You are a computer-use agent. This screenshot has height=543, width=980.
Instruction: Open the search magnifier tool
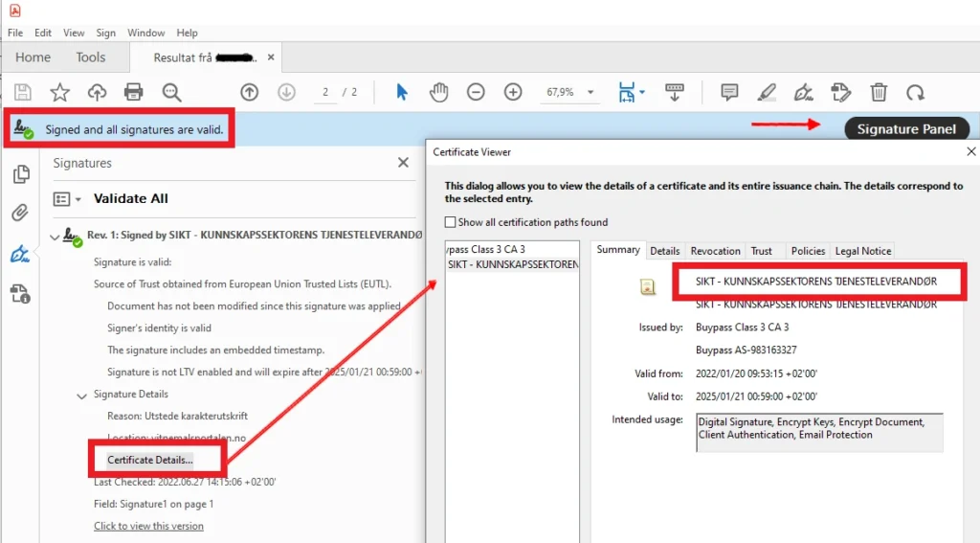172,93
